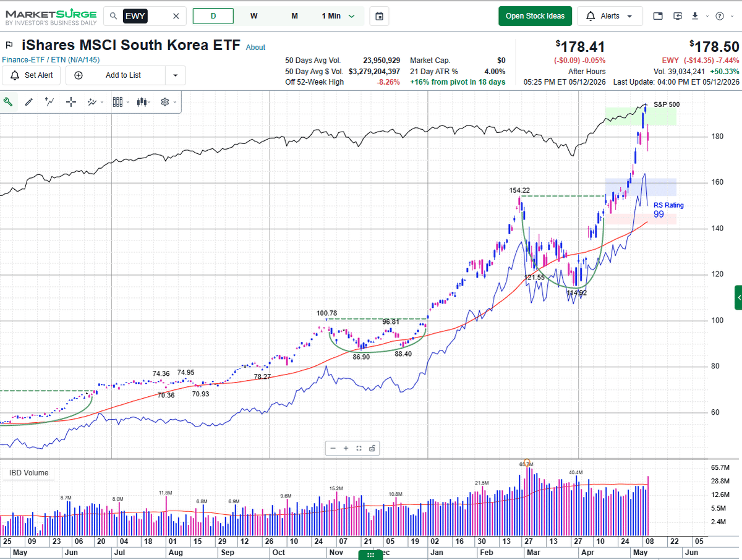Click the plus circle in Add to List
This screenshot has width=742, height=560.
point(79,75)
